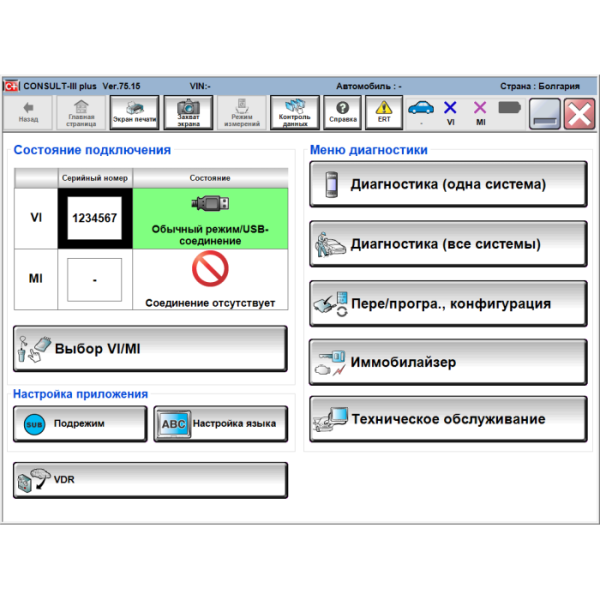The width and height of the screenshot is (600, 600).
Task: Click the ERT warning triangle button
Action: tap(384, 111)
